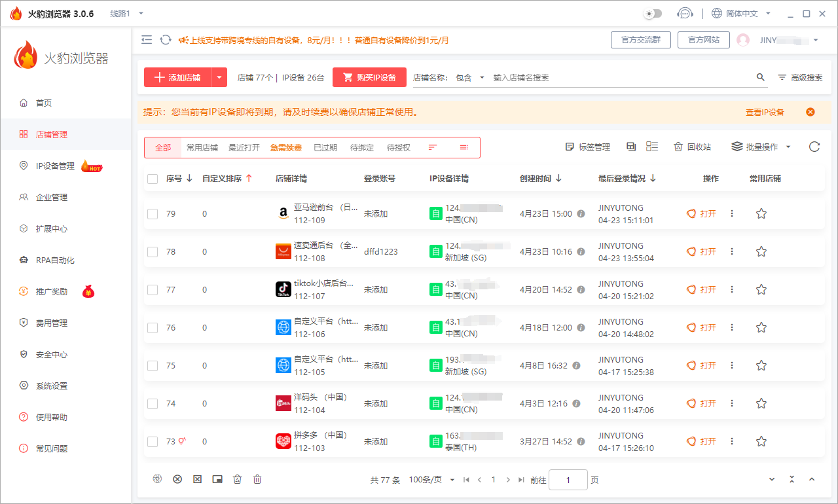收藏拼多多店铺为常用店铺
838x504 pixels.
[x=761, y=441]
